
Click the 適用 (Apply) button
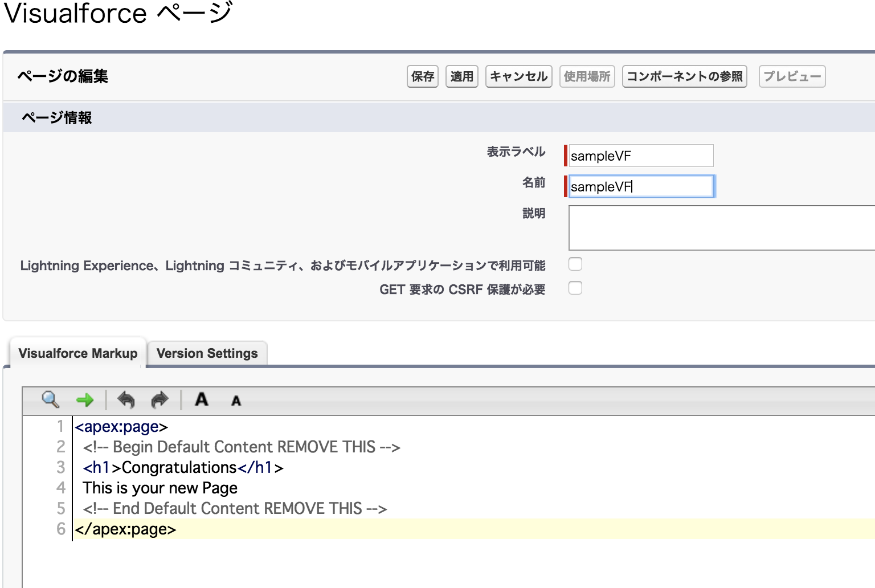[x=461, y=76]
